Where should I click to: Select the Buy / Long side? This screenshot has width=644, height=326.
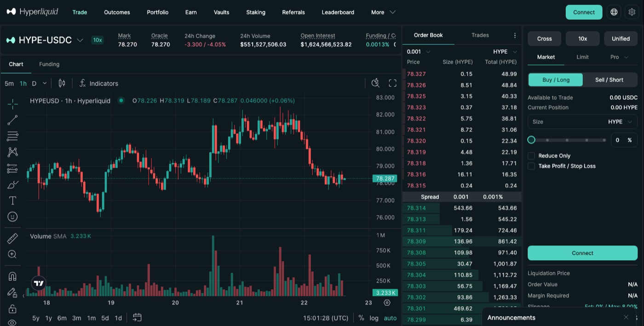point(556,80)
